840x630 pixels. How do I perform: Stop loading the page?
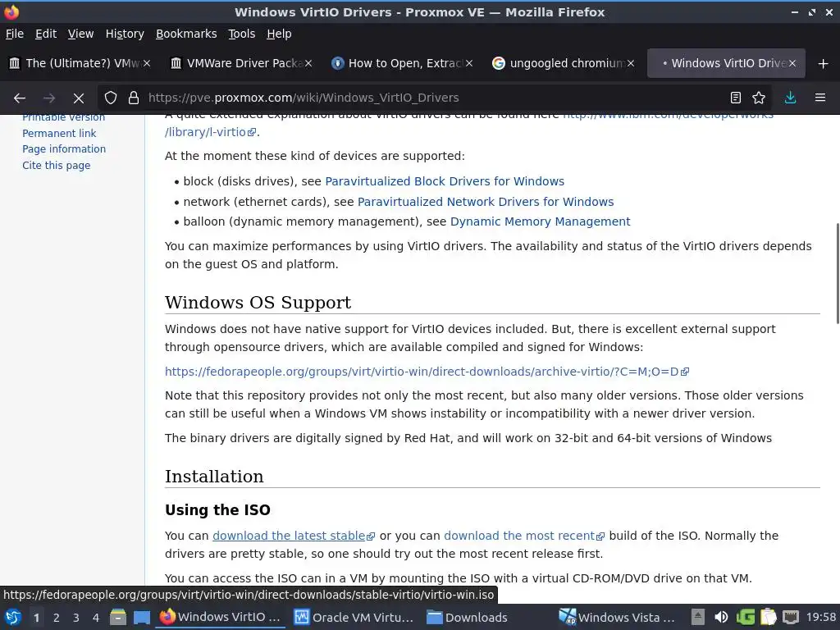coord(78,98)
